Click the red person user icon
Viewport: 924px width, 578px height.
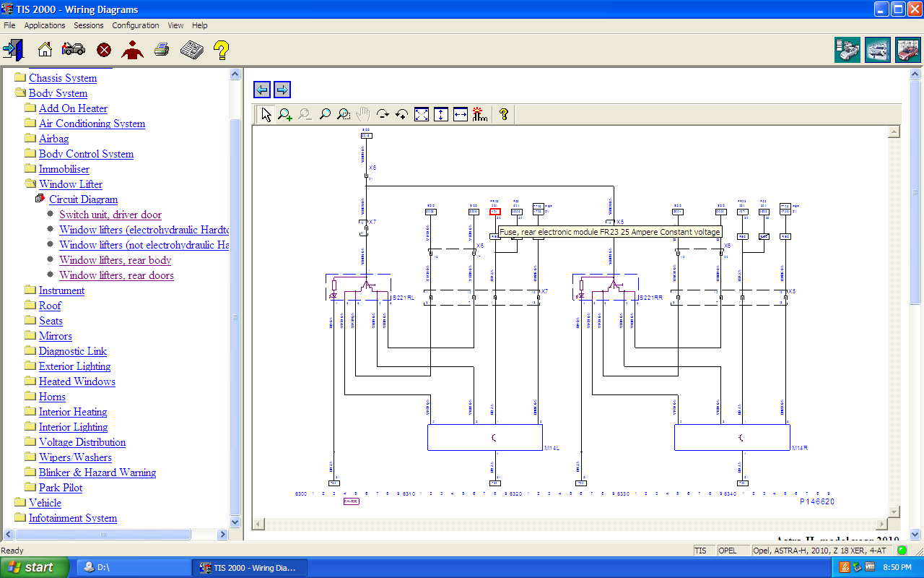click(x=132, y=50)
